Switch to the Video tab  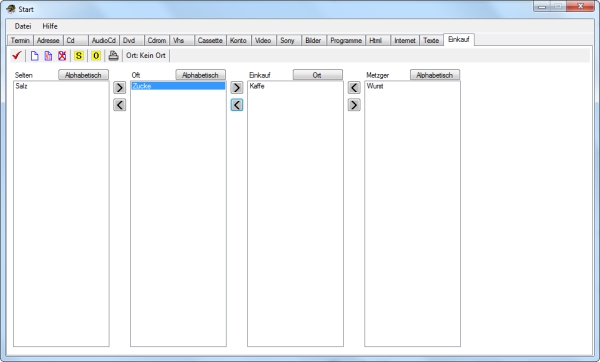[264, 40]
